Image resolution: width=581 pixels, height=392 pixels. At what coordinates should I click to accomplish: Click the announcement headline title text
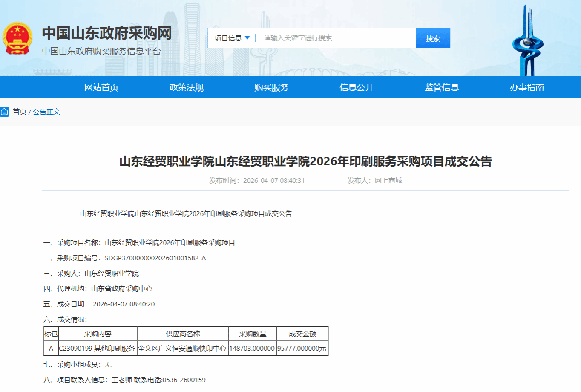pyautogui.click(x=305, y=161)
